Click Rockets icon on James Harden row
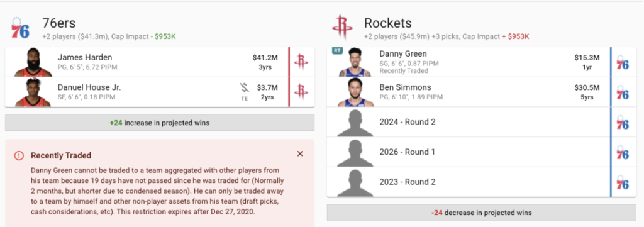The height and width of the screenshot is (227, 644). [x=301, y=62]
